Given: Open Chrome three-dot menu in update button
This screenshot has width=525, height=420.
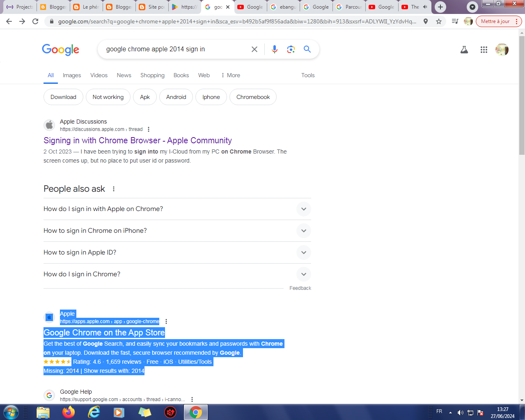Looking at the screenshot, I should click(516, 21).
